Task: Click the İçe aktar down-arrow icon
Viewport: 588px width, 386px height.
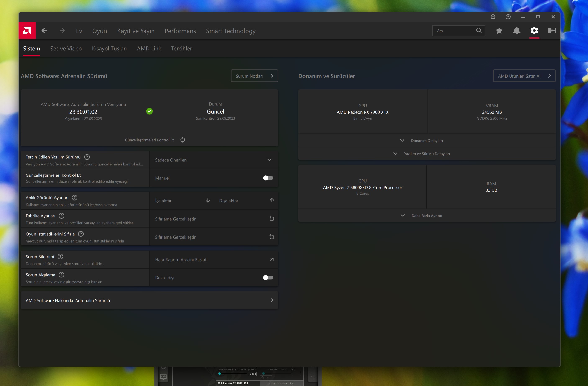Action: click(208, 201)
